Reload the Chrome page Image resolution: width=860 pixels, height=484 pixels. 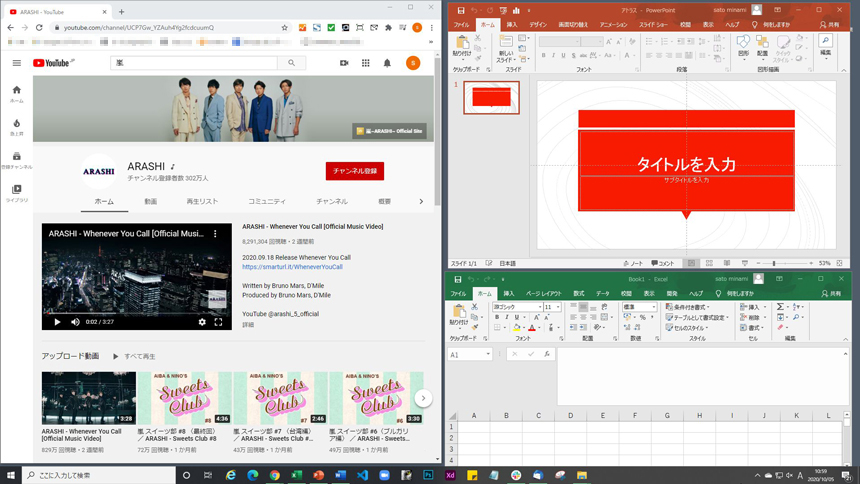pos(39,27)
